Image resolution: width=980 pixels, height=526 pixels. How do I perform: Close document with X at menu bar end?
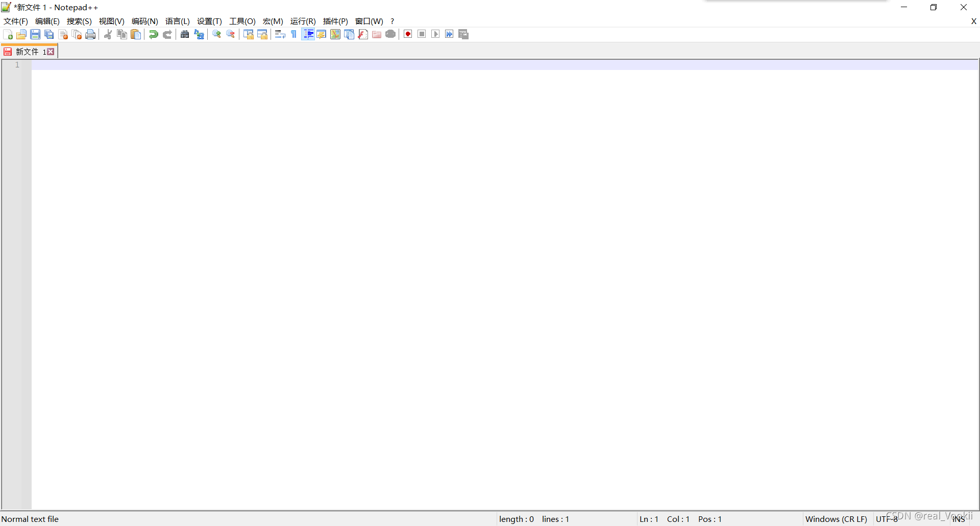click(973, 21)
